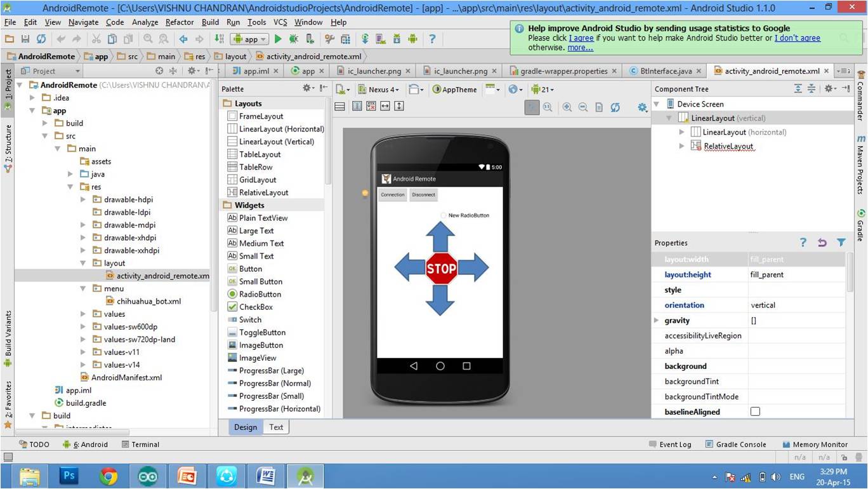Open the Event Log panel
The image size is (868, 489).
pos(670,445)
